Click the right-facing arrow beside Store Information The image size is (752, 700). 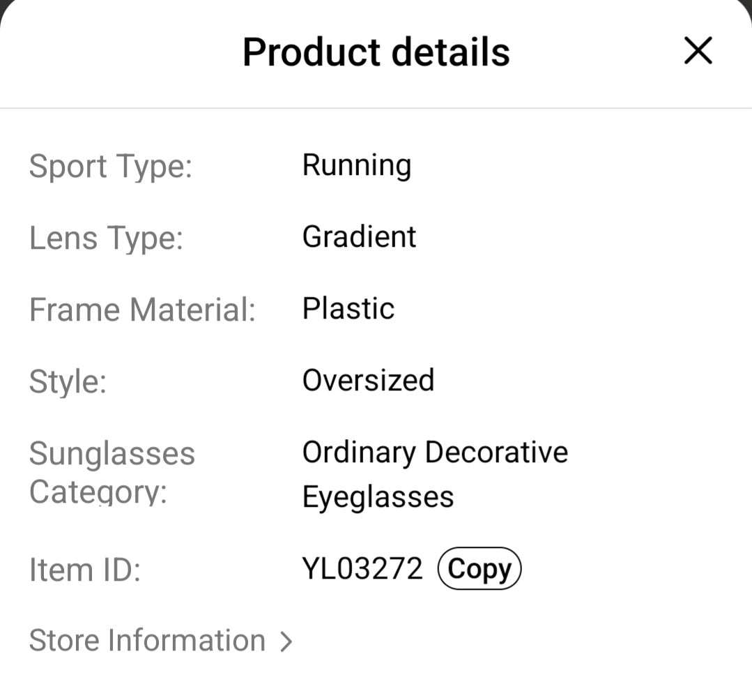286,640
